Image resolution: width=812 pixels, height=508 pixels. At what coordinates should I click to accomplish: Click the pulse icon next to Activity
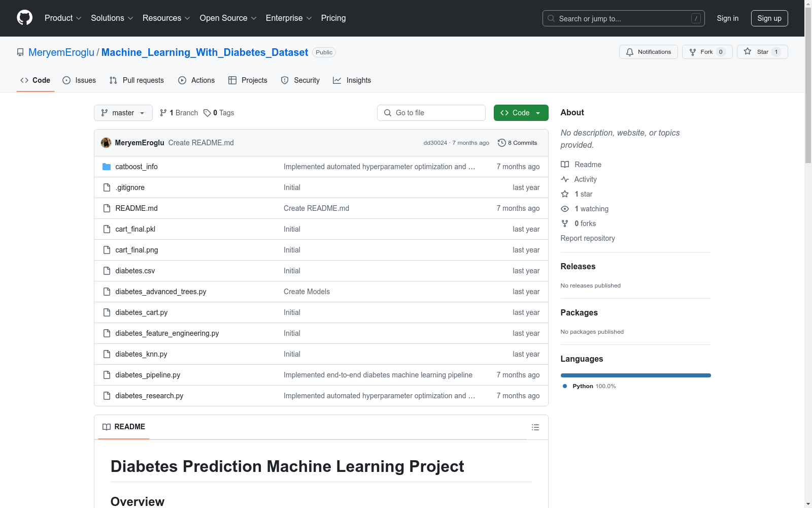(x=565, y=179)
